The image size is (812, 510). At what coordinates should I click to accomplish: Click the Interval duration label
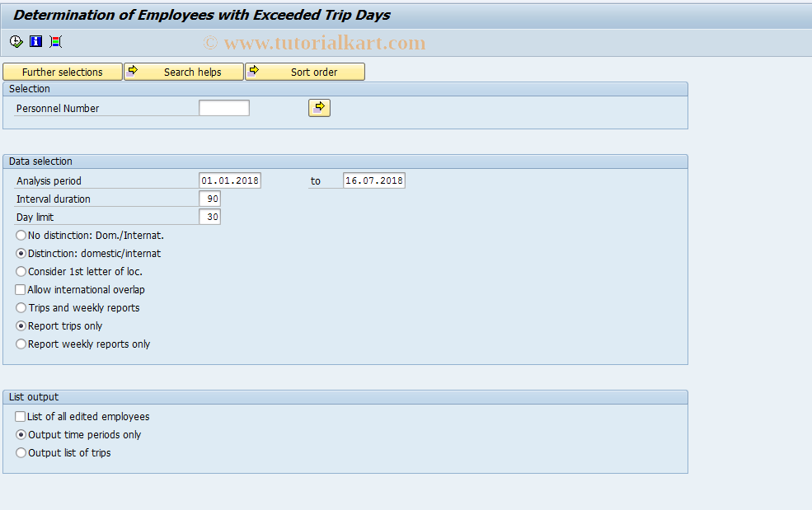[x=54, y=199]
